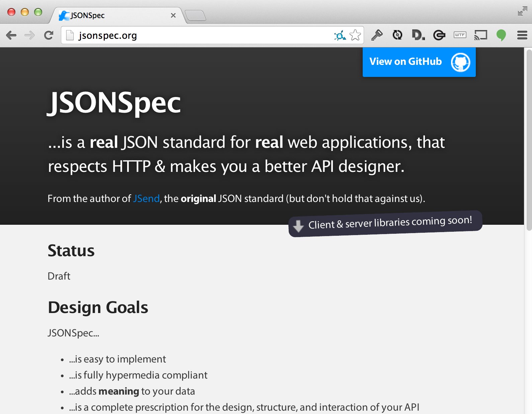Click the page info document icon
532x414 pixels.
click(70, 35)
